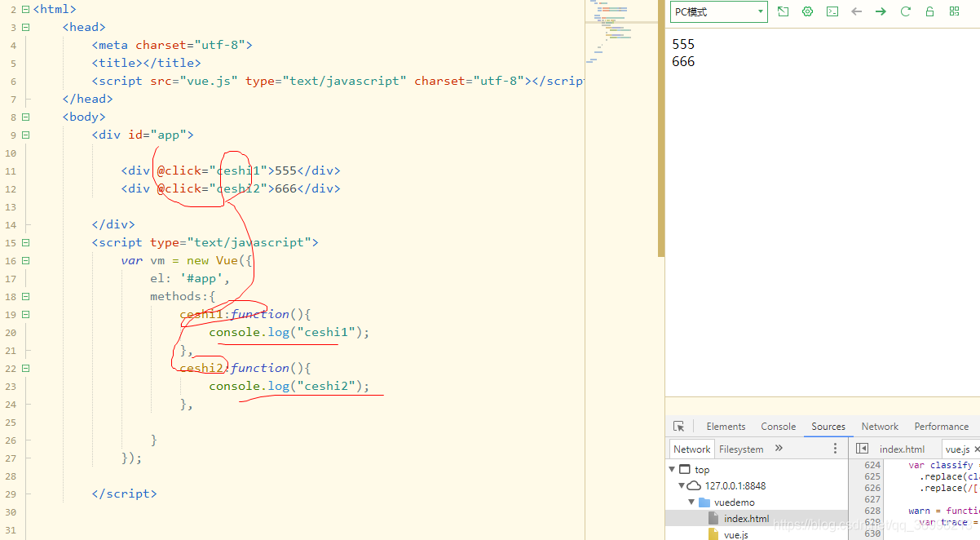
Task: Click the 666 div in the preview
Action: coord(683,61)
